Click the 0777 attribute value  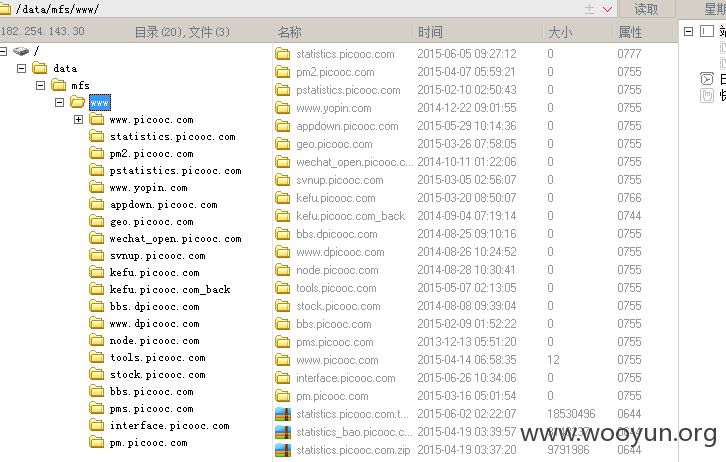629,54
